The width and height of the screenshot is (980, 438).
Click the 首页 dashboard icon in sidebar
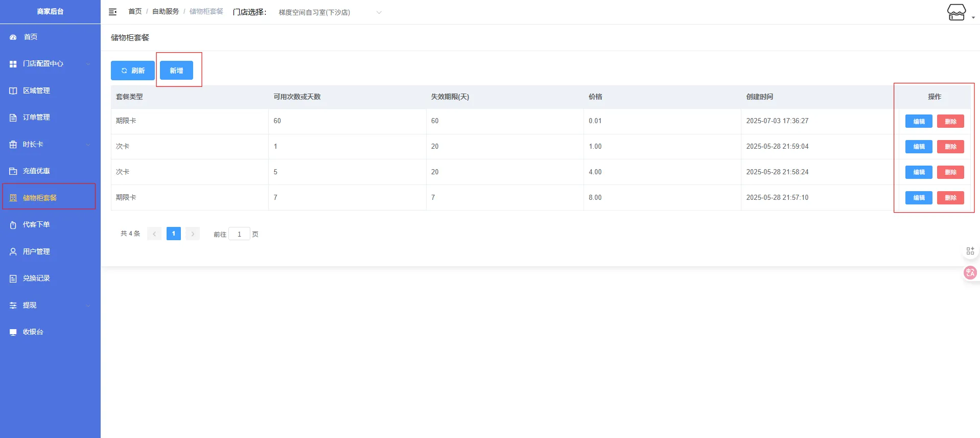coord(13,37)
